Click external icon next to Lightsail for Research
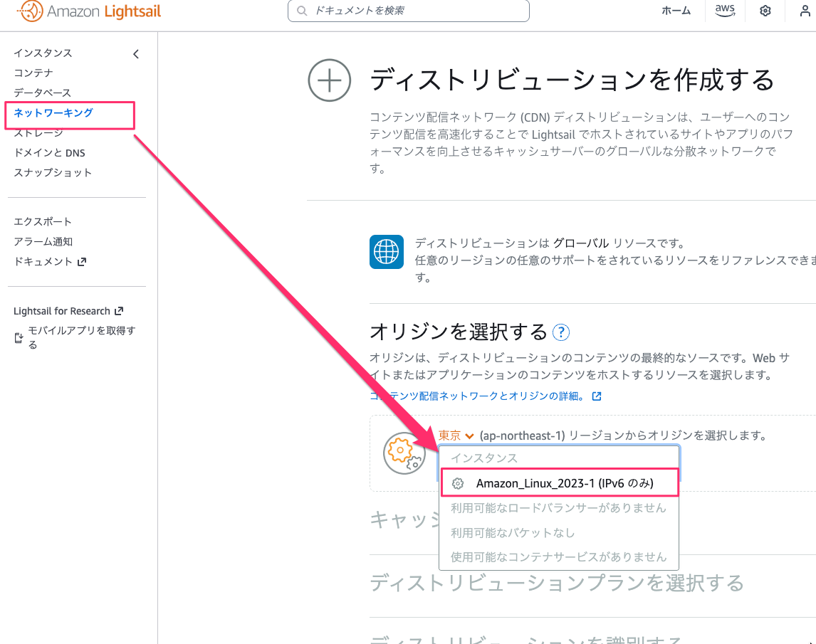816x644 pixels. tap(119, 311)
